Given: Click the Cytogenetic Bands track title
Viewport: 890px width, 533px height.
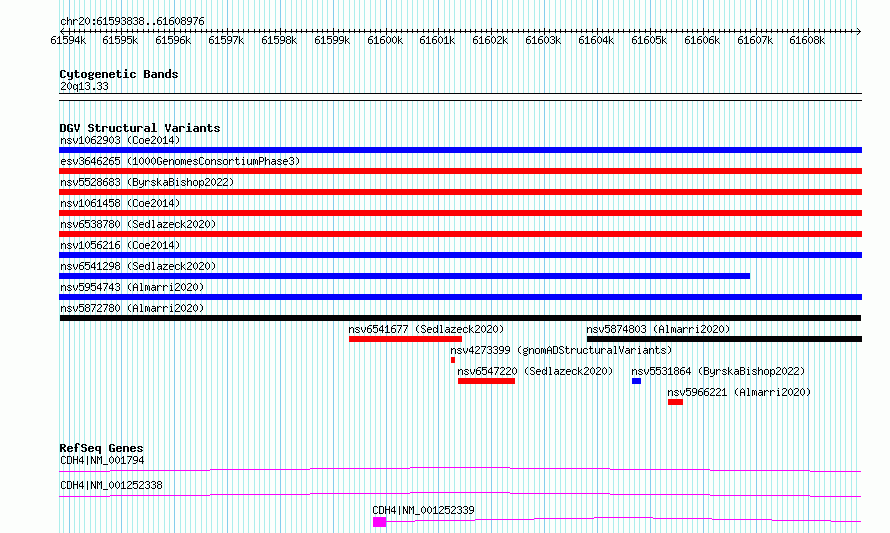Looking at the screenshot, I should (x=119, y=74).
